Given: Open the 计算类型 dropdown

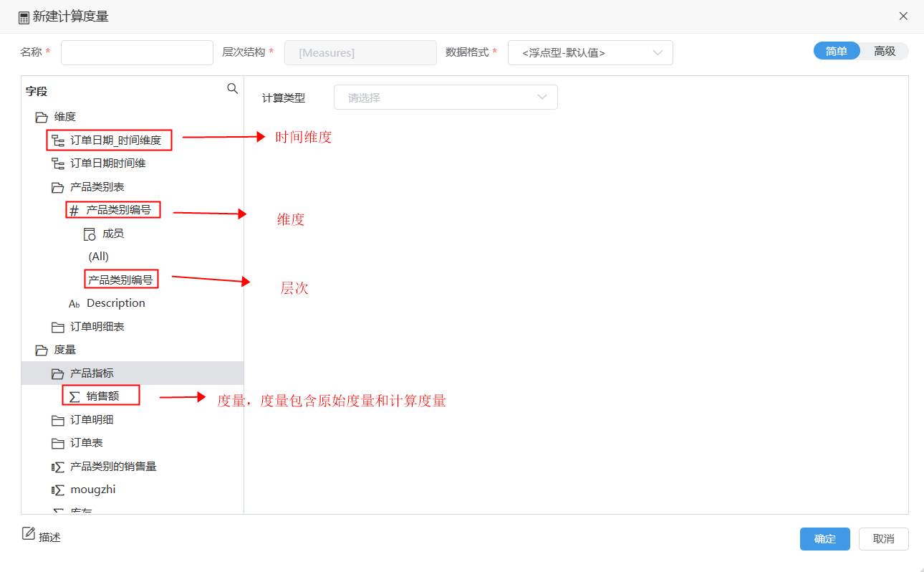Looking at the screenshot, I should pyautogui.click(x=446, y=97).
